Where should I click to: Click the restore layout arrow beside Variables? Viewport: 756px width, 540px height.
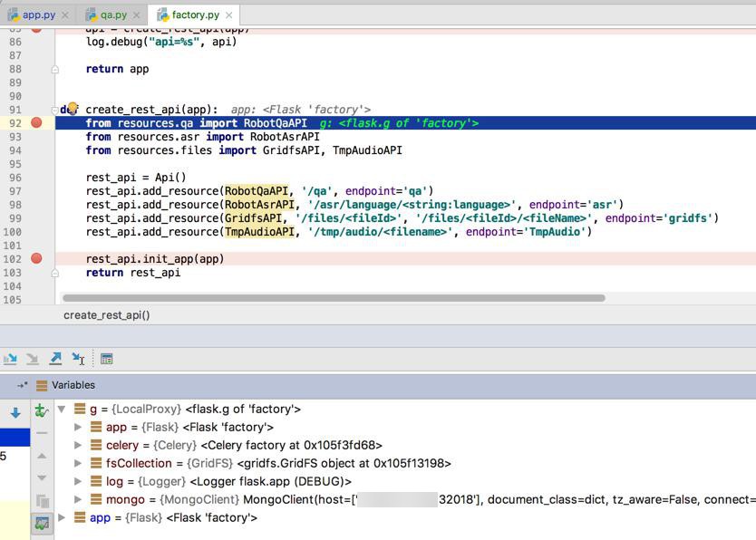[22, 385]
